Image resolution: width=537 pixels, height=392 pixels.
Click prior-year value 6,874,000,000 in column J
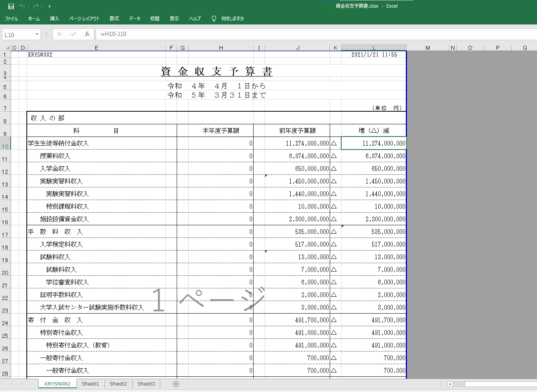[x=309, y=156]
